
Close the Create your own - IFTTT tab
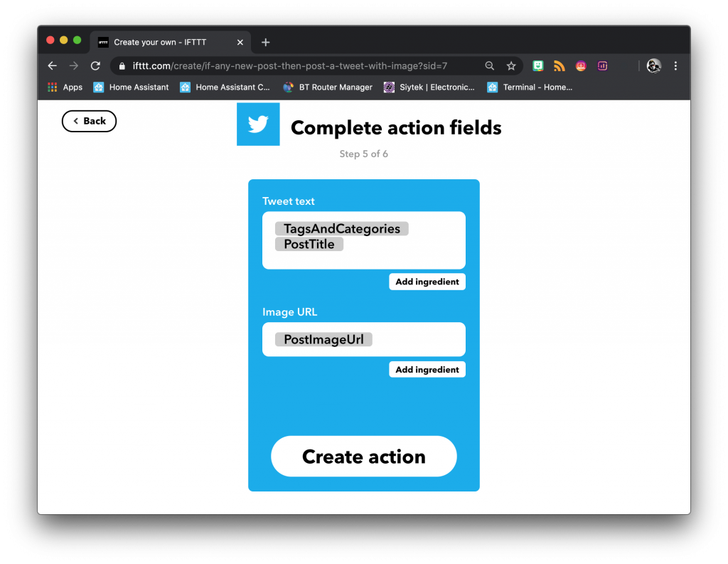point(240,42)
